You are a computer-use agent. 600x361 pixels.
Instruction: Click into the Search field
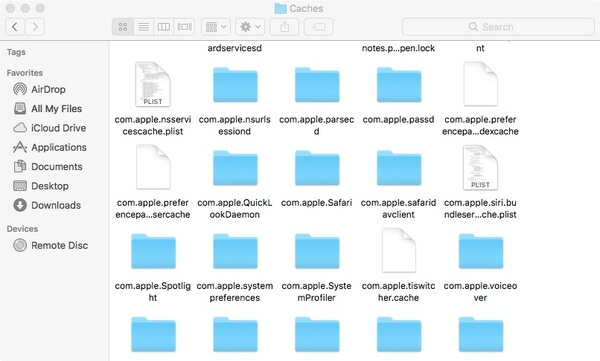(x=498, y=27)
